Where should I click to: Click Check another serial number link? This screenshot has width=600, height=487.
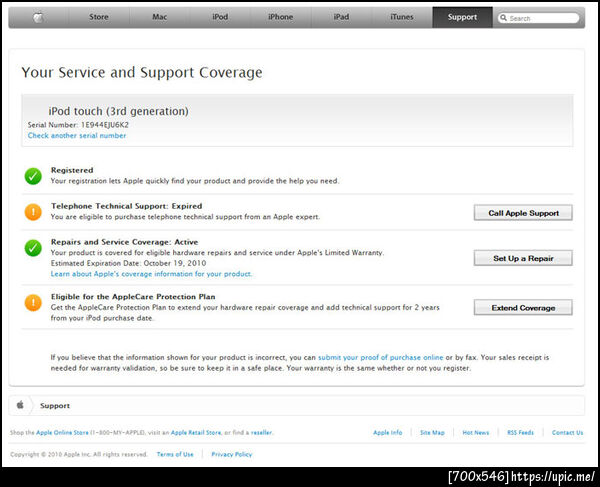point(77,135)
